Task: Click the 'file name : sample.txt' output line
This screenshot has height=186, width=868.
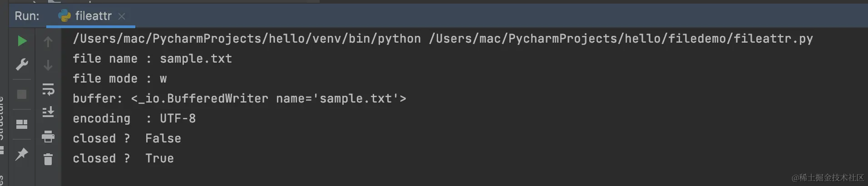Action: (x=153, y=59)
